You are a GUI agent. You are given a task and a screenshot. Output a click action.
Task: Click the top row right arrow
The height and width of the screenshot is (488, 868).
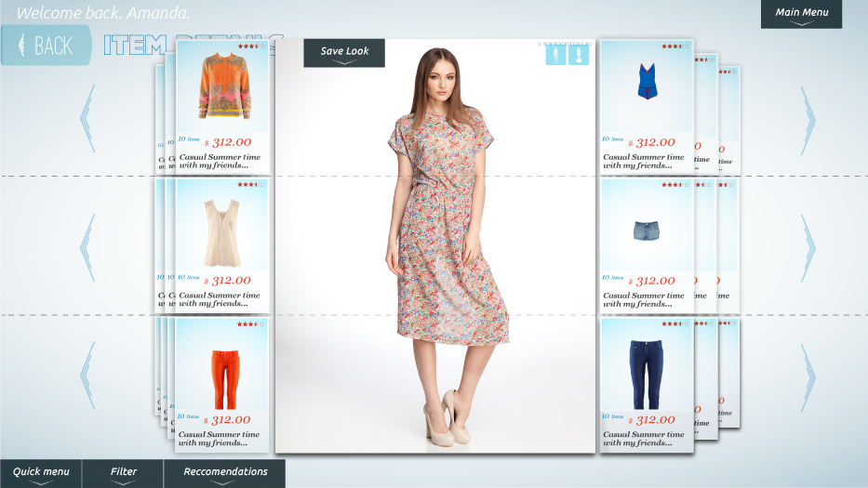808,121
